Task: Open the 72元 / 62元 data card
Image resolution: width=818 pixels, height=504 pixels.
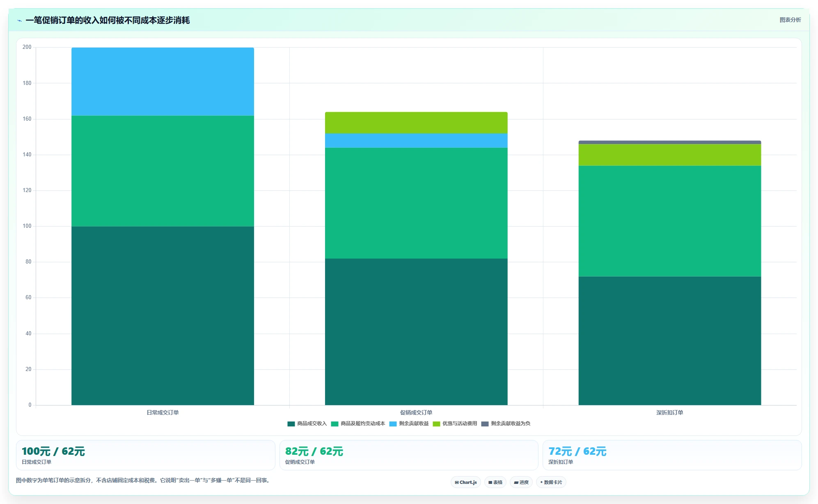Action: 672,455
